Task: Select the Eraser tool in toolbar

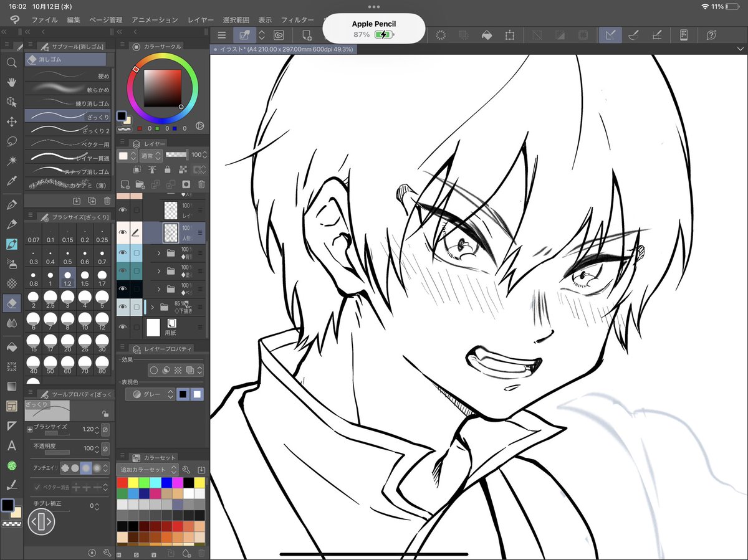Action: (x=11, y=303)
